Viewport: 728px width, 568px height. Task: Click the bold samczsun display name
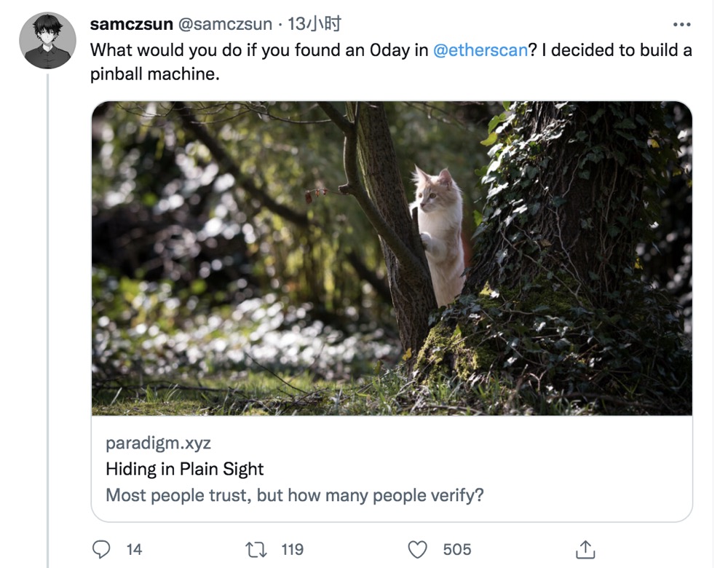[131, 24]
